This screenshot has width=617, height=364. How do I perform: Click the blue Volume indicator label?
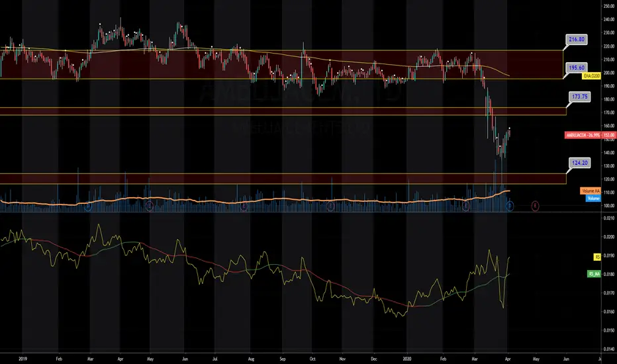[x=593, y=199]
